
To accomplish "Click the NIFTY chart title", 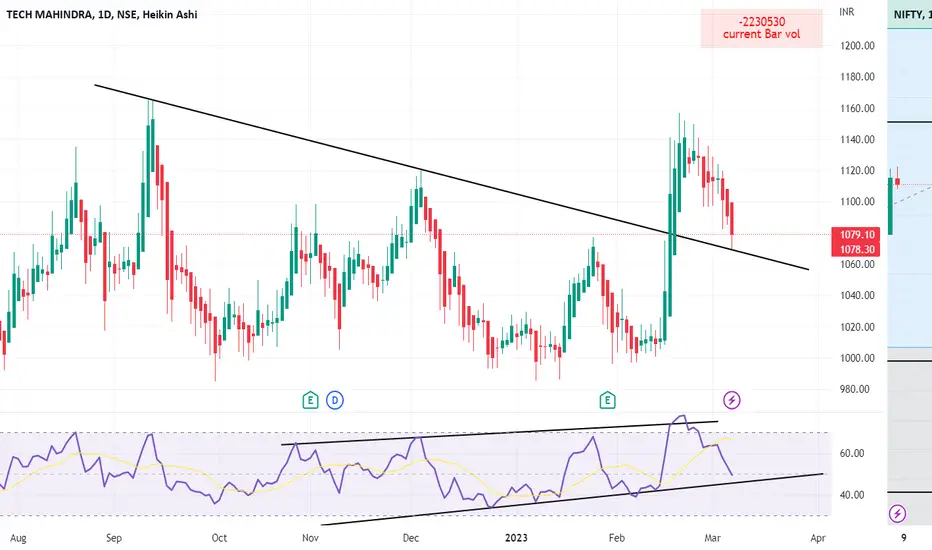I will (x=912, y=14).
